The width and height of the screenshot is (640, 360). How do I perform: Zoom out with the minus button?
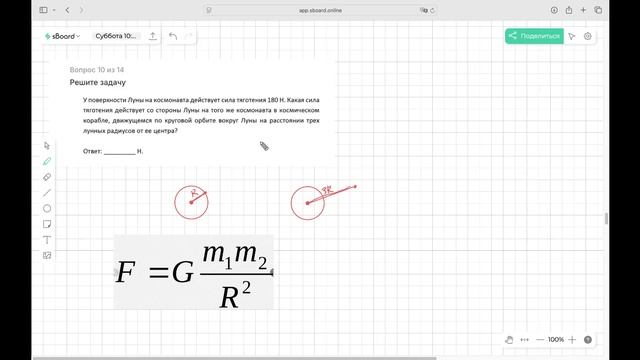click(540, 340)
